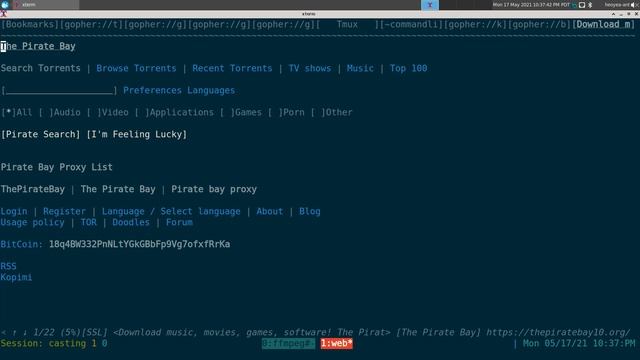Open the Recent Torrents link

232,68
